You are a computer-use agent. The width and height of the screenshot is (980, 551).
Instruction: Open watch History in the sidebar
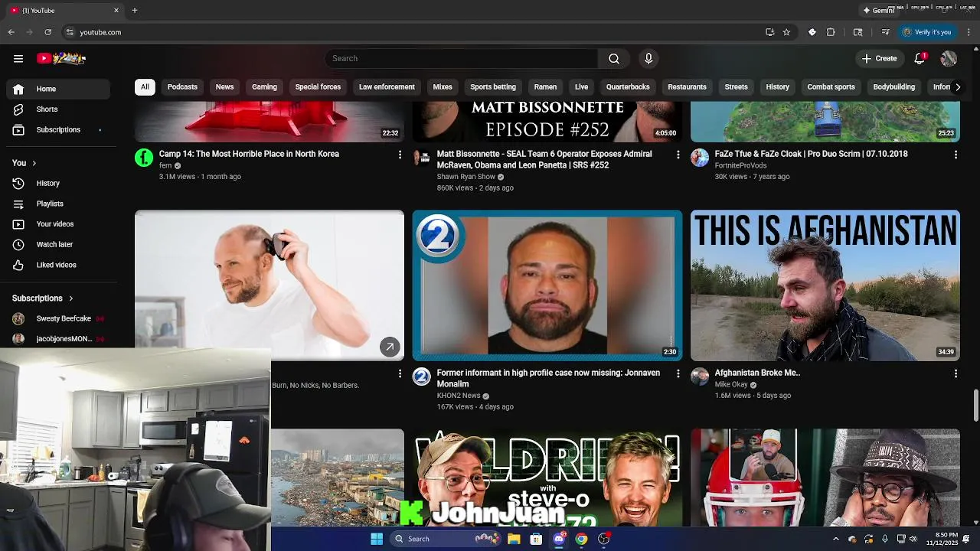pos(58,183)
